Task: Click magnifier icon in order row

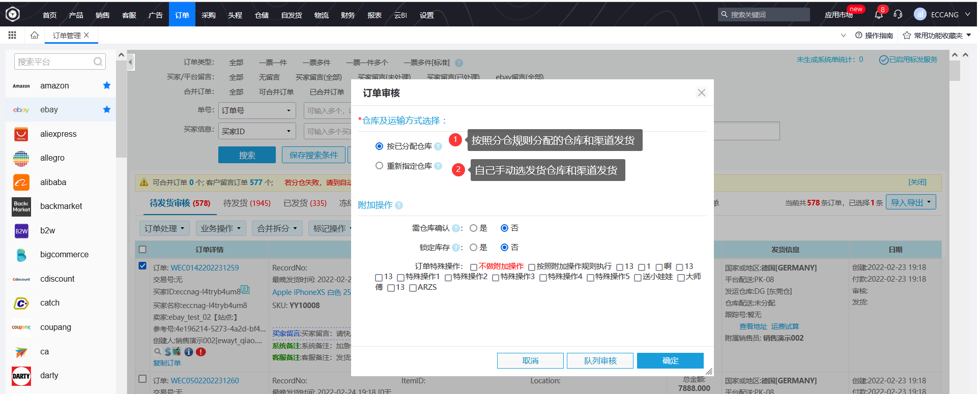Action: pyautogui.click(x=158, y=351)
